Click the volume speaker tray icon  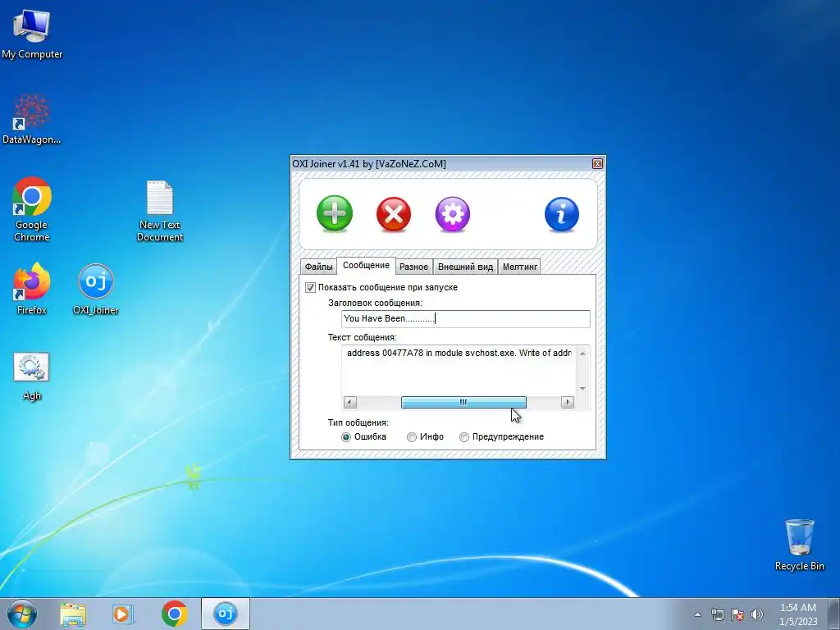757,614
